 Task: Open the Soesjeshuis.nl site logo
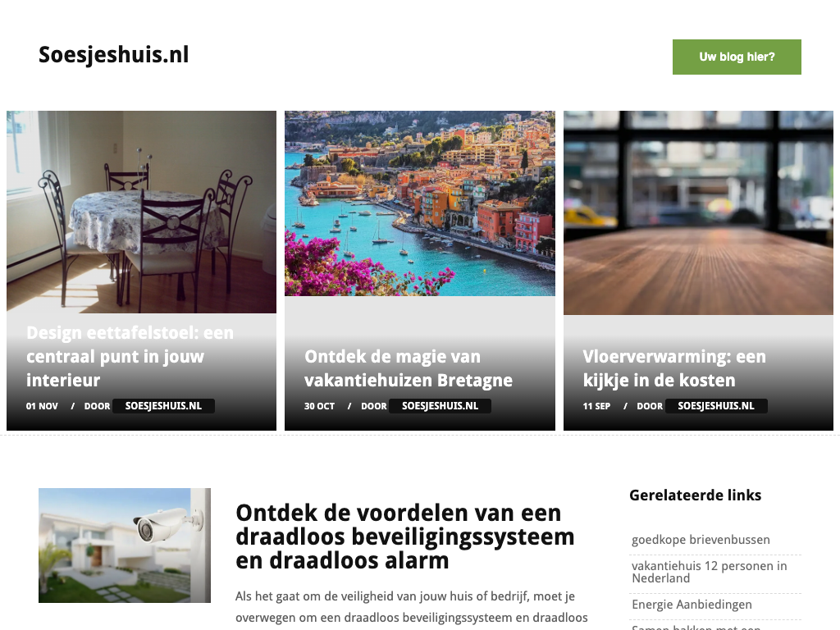113,55
